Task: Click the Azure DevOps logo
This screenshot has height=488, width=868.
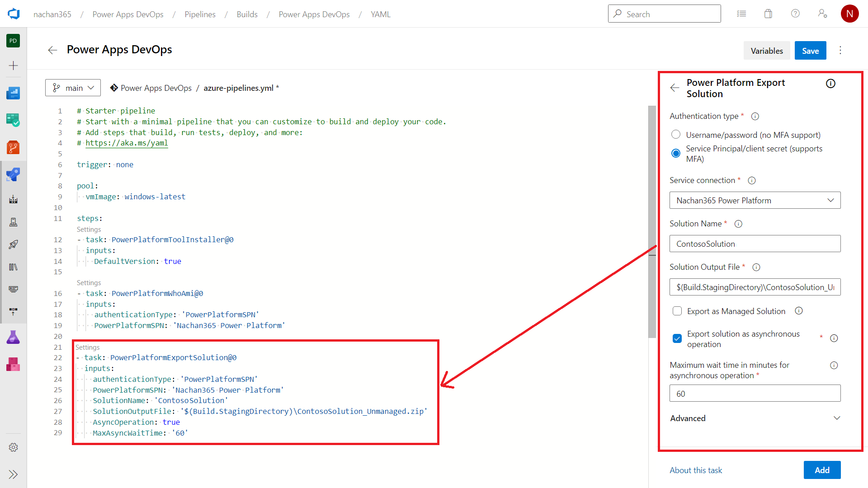Action: coord(14,14)
